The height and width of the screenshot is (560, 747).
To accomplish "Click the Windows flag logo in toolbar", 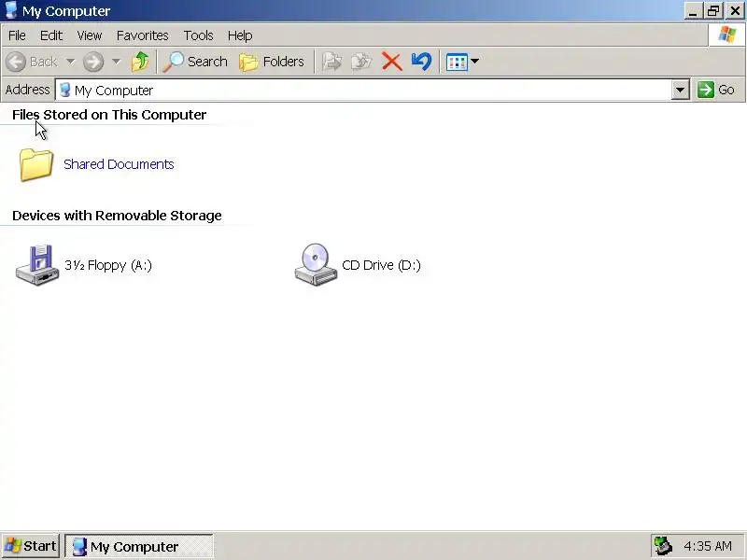I will pyautogui.click(x=727, y=35).
